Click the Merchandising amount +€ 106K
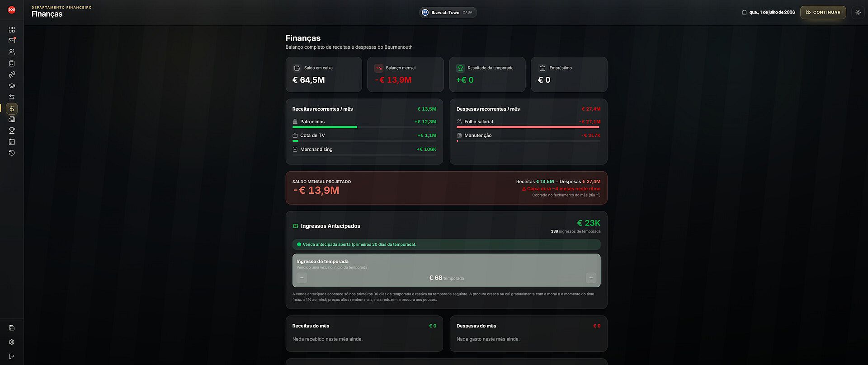The image size is (868, 365). (x=426, y=150)
